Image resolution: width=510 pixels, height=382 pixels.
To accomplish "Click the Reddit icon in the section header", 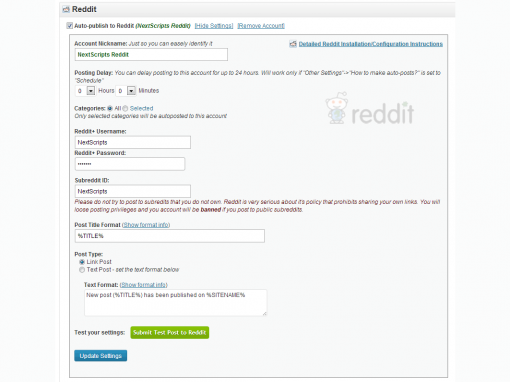I will 66,10.
